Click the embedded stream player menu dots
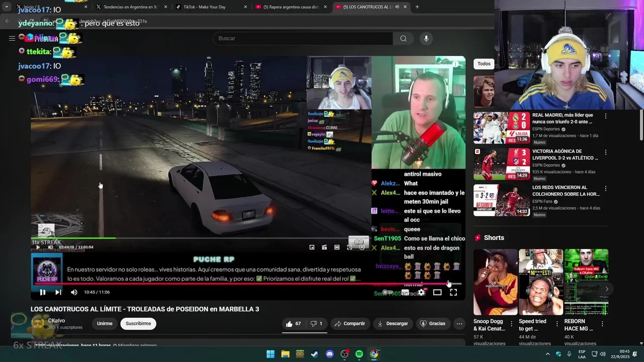Screen dimensions: 644x362 [456, 64]
